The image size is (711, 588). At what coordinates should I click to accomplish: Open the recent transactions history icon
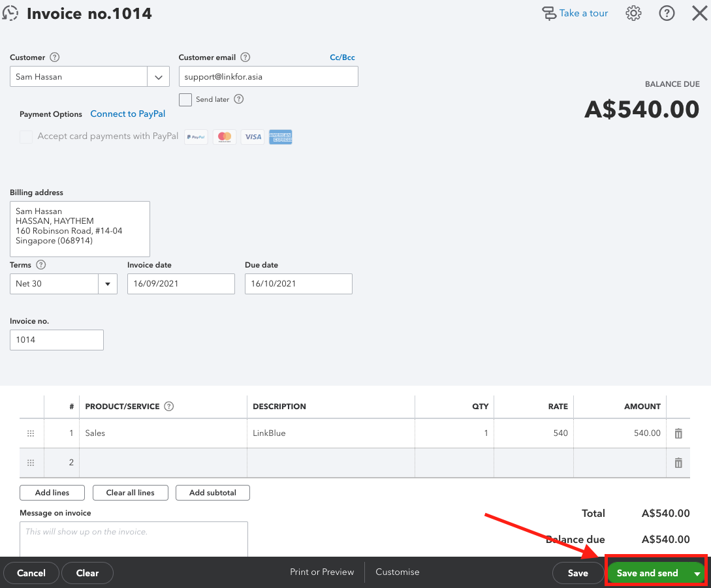(x=10, y=13)
